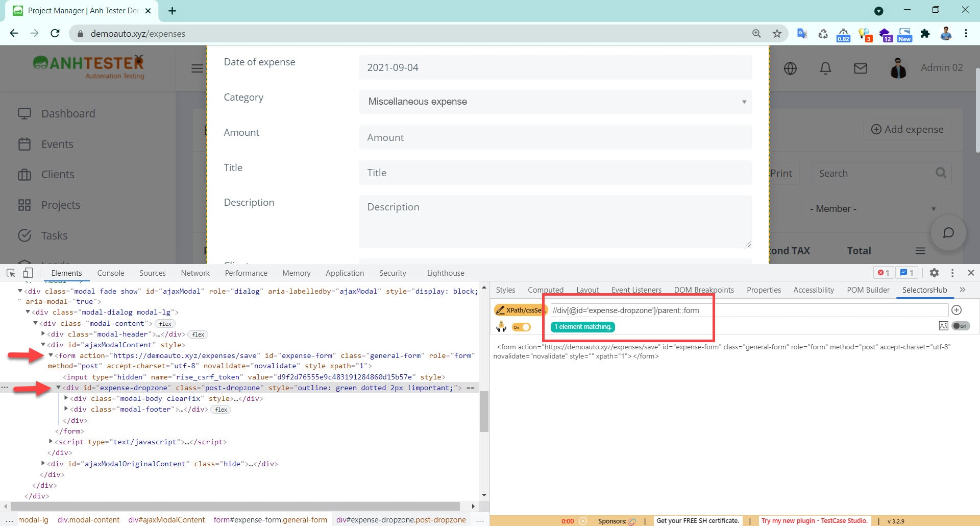The height and width of the screenshot is (526, 980).
Task: Open new browser tab
Action: (172, 11)
